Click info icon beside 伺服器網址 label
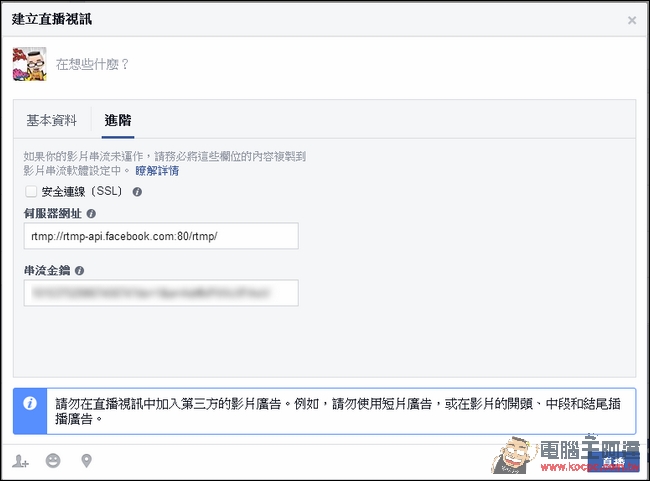This screenshot has width=650, height=481. [x=91, y=214]
